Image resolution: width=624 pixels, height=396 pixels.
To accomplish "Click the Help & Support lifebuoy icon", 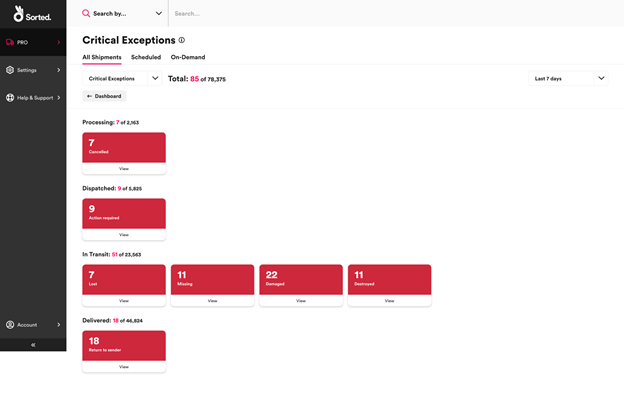I will point(10,98).
